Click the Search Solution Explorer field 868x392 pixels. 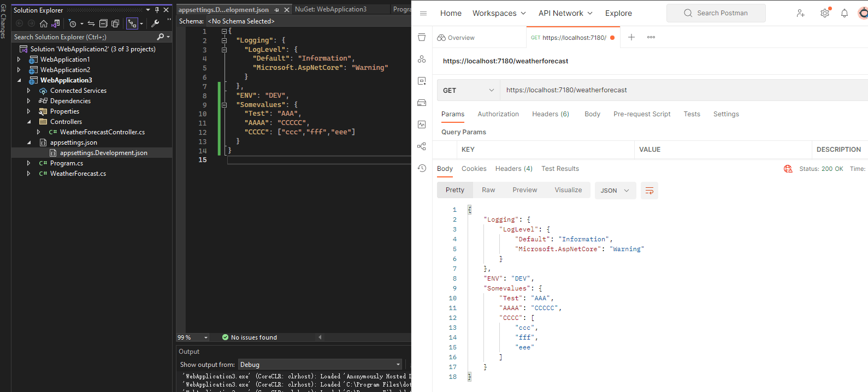(85, 37)
